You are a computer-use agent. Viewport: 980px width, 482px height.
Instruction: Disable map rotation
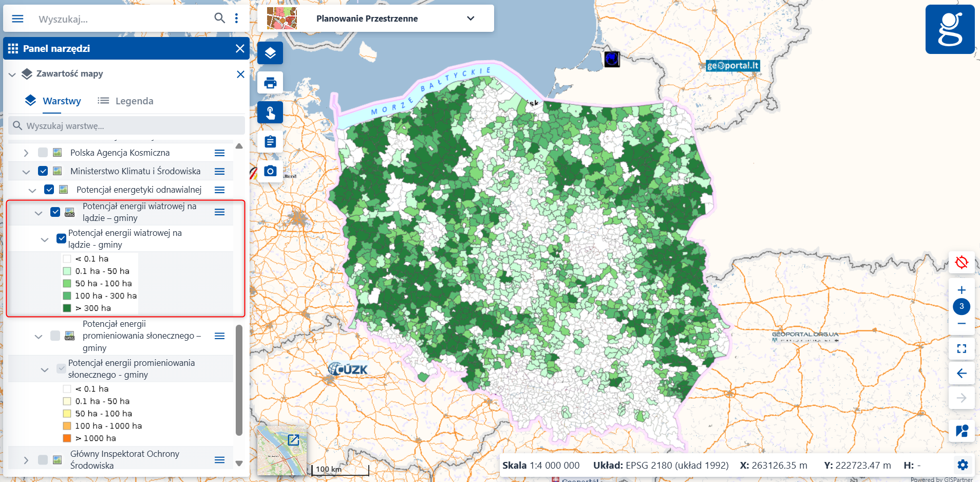point(962,262)
